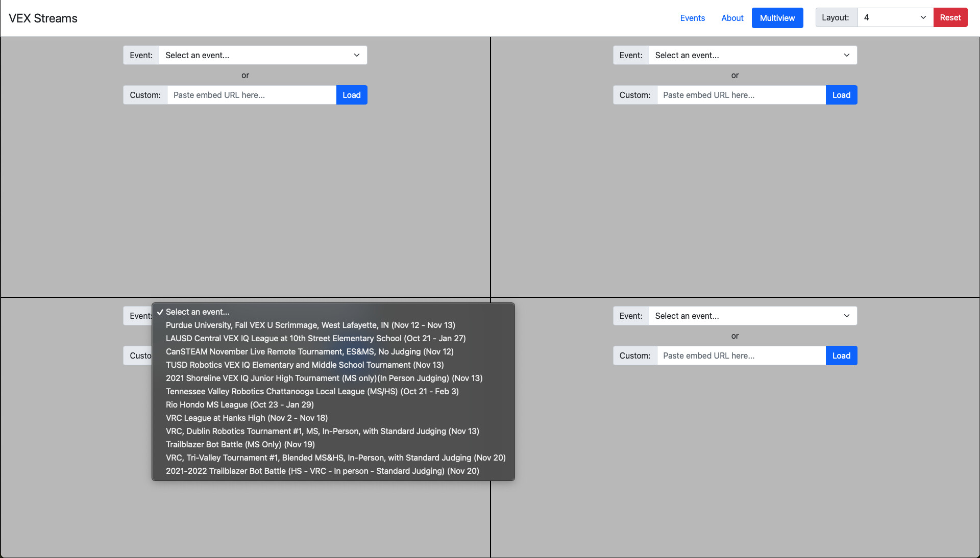The height and width of the screenshot is (558, 980).
Task: Click Load in the top-right pane
Action: pyautogui.click(x=841, y=95)
